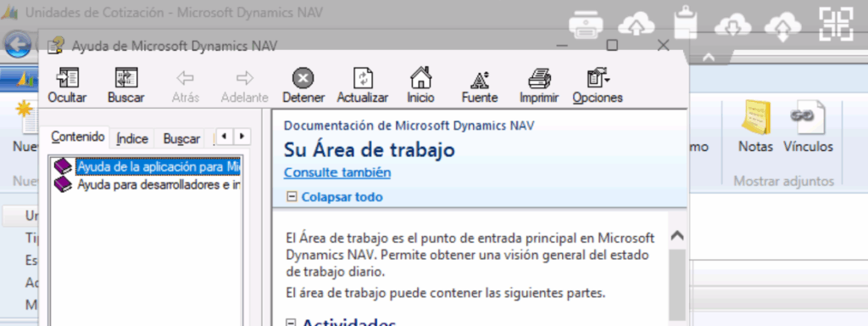Click text Documentación de Microsoft Dynamics NAV
Screen dimensions: 868x326
coord(409,126)
